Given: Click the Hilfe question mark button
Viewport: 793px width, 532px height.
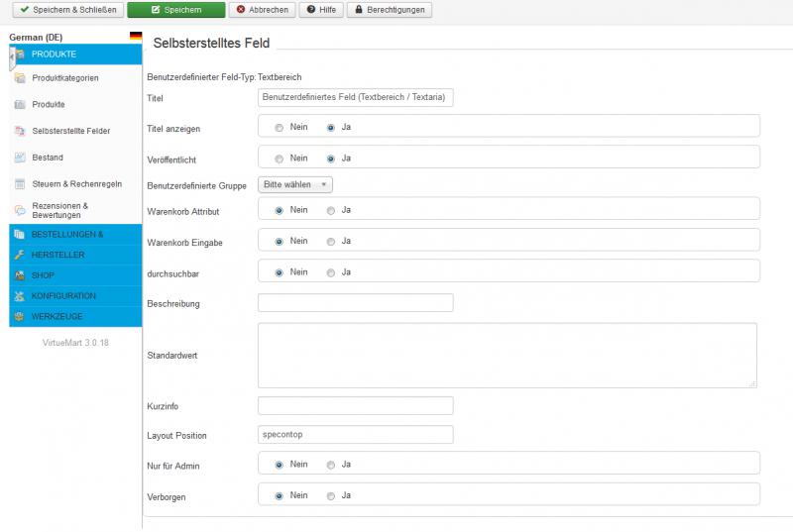Looking at the screenshot, I should pos(321,10).
